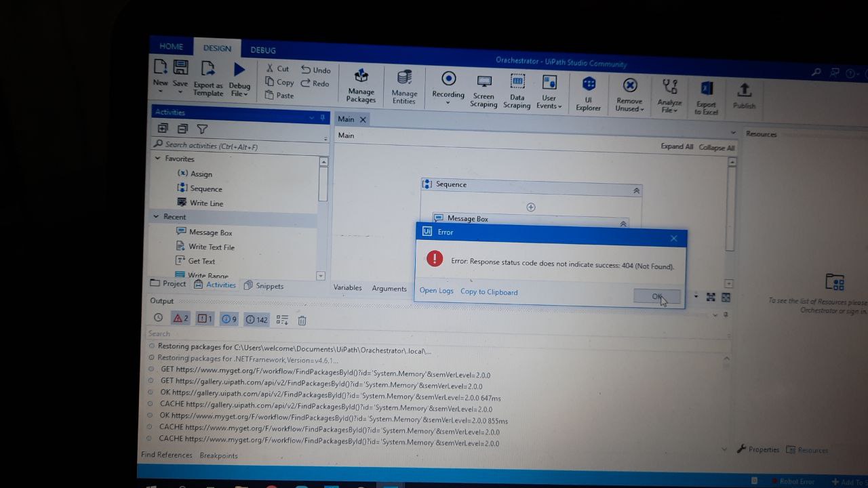This screenshot has height=488, width=868.
Task: Select the Get Text activity
Action: click(x=195, y=261)
